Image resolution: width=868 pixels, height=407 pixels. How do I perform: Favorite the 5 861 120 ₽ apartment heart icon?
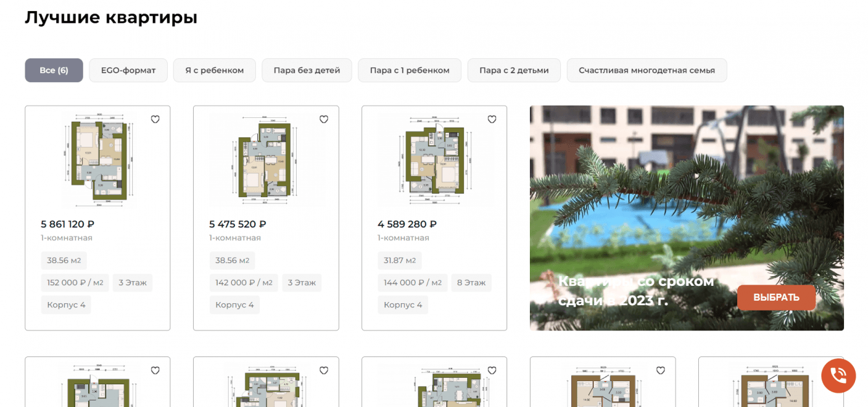[155, 119]
